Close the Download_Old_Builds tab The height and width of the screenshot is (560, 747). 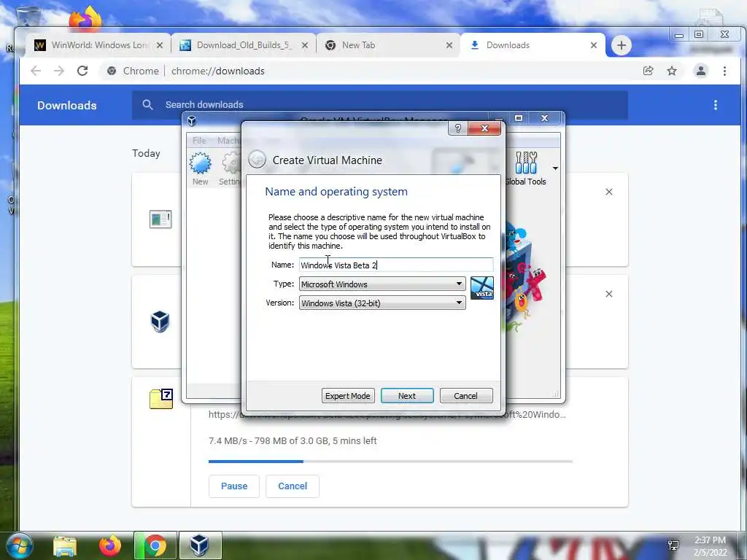click(305, 45)
